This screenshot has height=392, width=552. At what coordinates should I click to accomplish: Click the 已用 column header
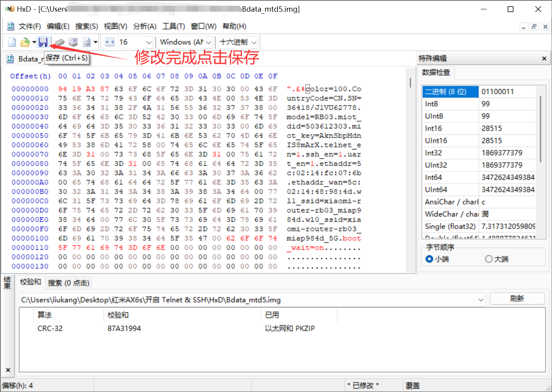299,315
